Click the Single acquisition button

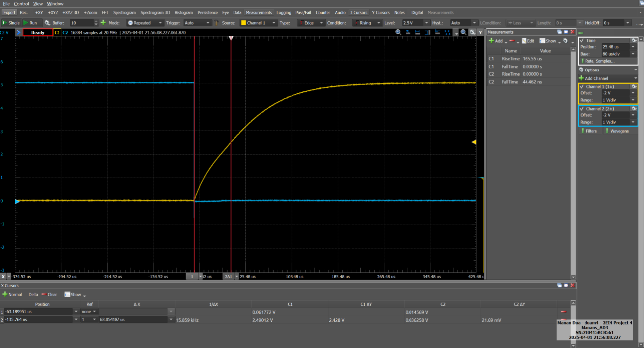click(12, 22)
